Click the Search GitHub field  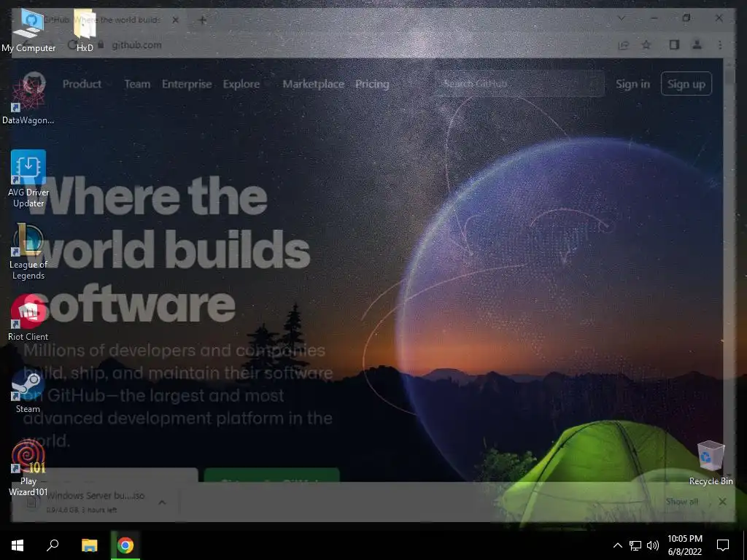[x=519, y=84]
